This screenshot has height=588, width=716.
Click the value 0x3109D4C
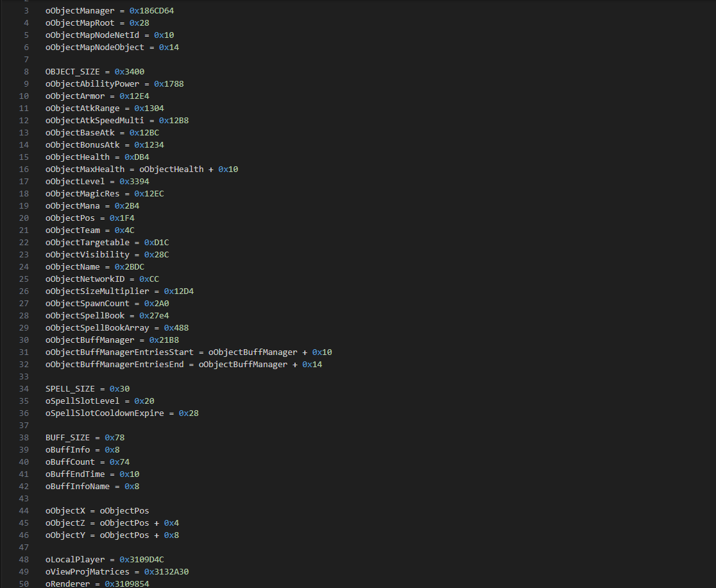[142, 560]
